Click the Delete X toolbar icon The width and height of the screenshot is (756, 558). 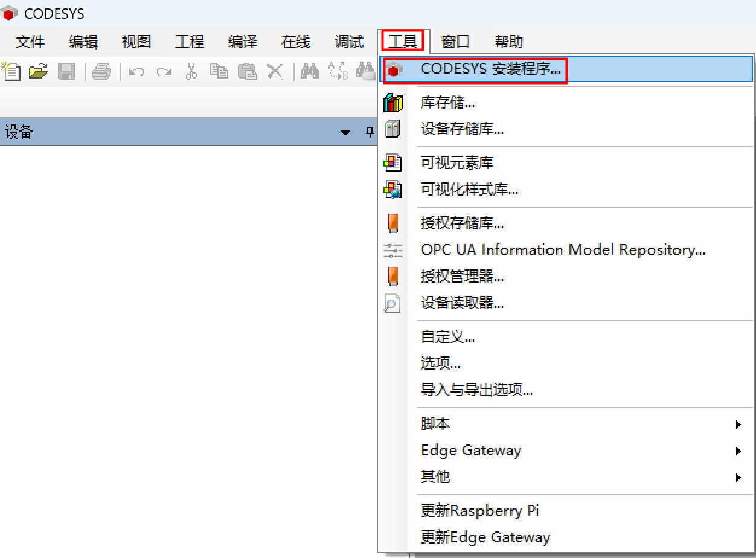(275, 71)
